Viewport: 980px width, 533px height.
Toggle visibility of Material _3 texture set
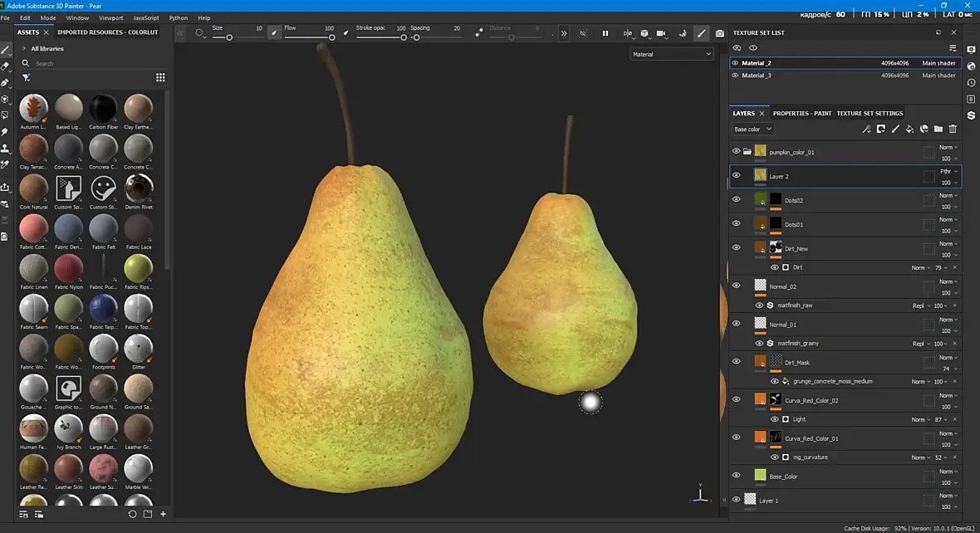(735, 76)
